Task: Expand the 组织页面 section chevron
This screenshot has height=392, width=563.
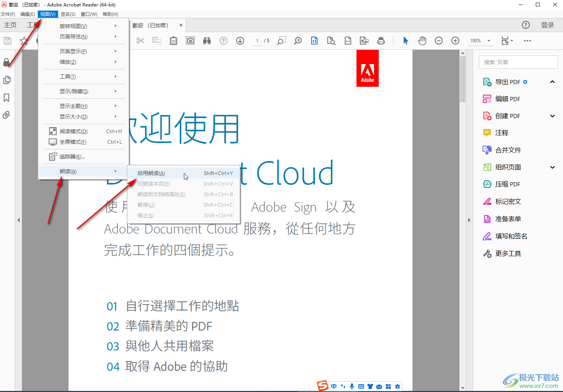Action: coord(552,167)
